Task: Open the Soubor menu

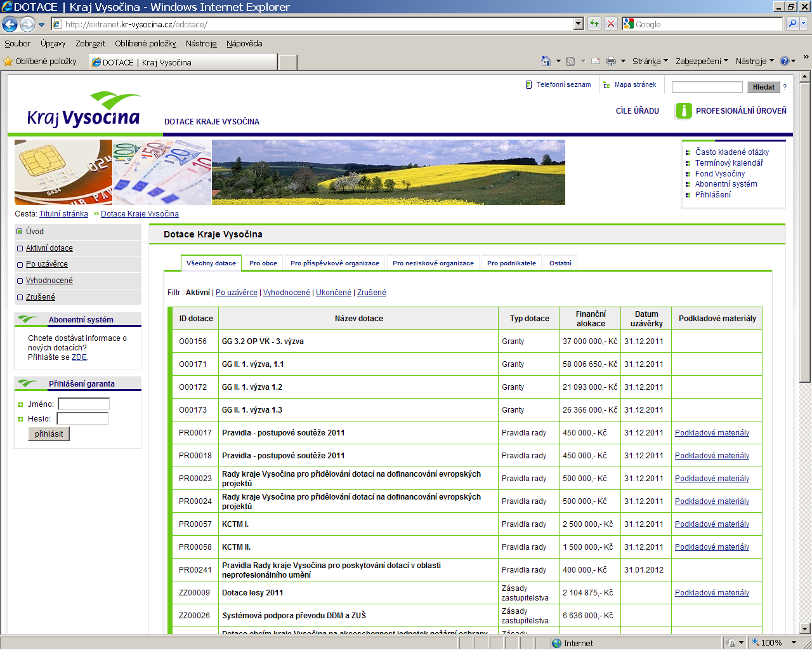Action: click(17, 43)
